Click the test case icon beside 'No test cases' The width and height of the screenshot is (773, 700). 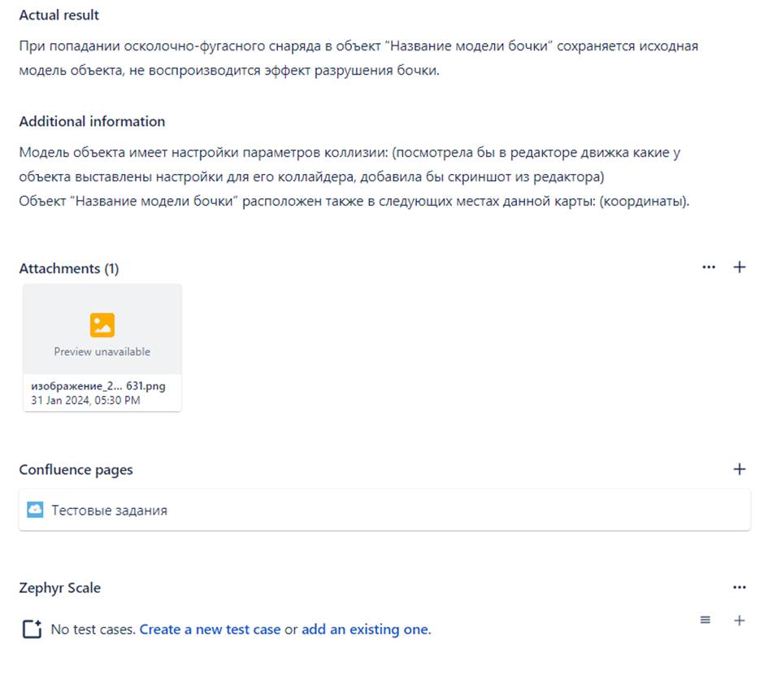point(32,629)
